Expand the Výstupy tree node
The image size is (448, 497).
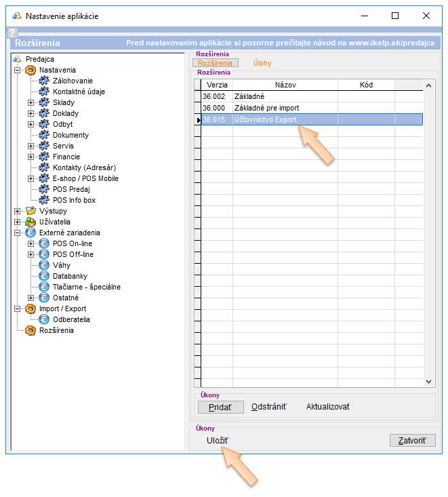click(x=18, y=211)
